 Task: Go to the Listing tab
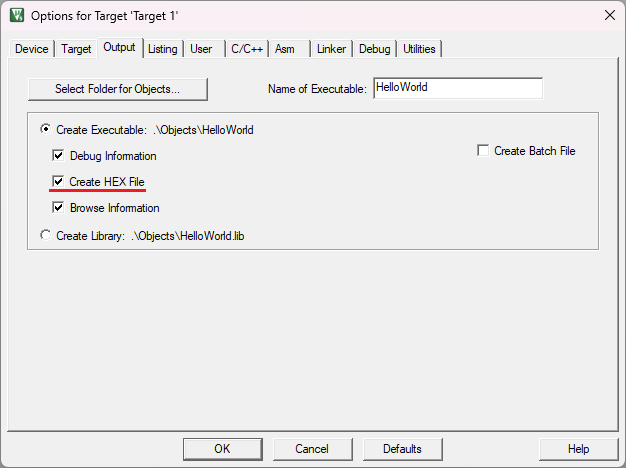[x=162, y=49]
